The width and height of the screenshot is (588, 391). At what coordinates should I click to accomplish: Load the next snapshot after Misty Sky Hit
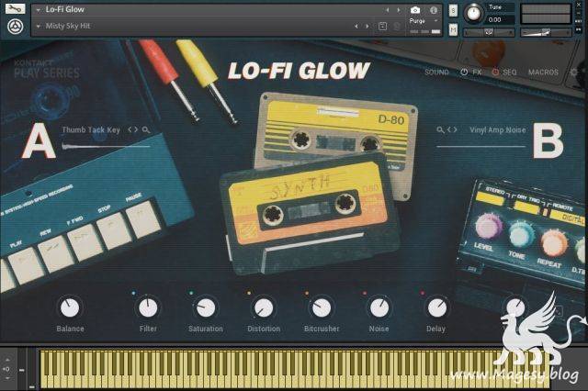[x=367, y=27]
